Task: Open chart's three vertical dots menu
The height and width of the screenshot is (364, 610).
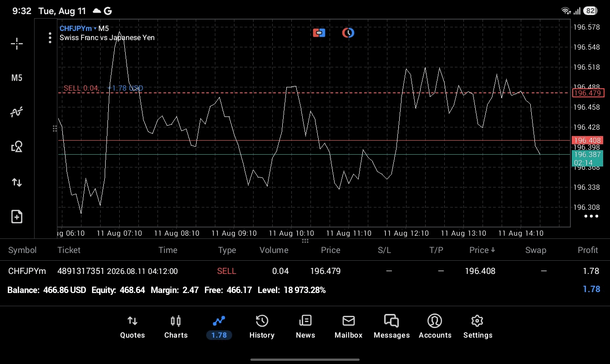Action: click(50, 38)
